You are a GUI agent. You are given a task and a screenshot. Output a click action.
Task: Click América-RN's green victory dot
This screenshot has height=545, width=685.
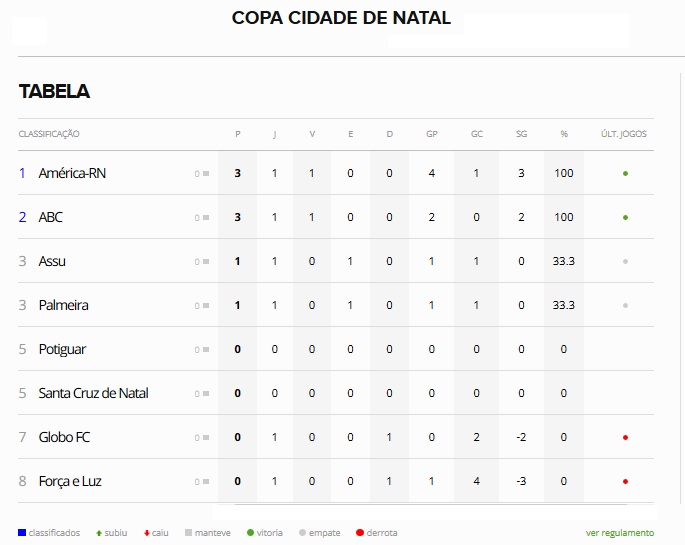pyautogui.click(x=625, y=173)
